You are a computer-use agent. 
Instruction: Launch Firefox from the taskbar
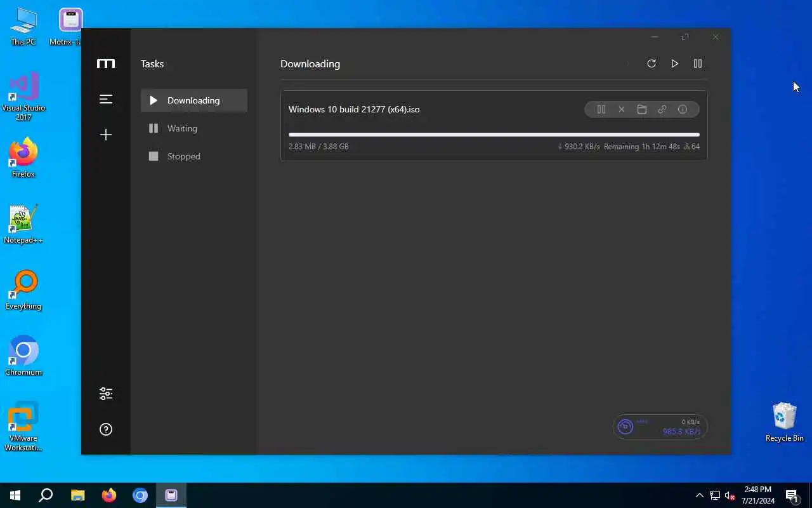tap(109, 495)
